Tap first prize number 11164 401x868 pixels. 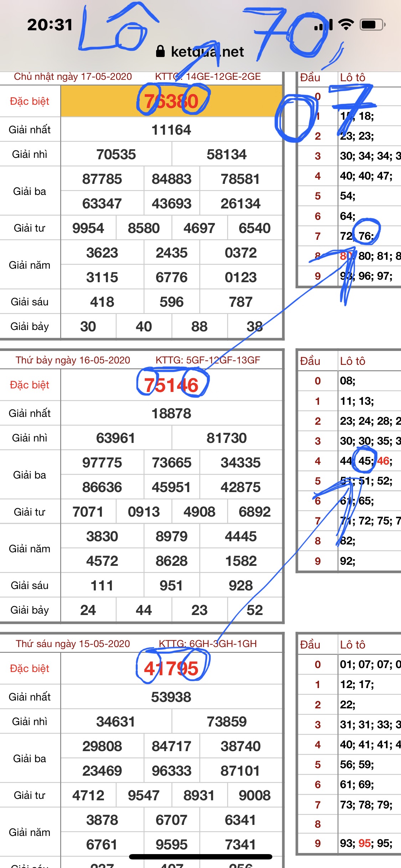171,130
